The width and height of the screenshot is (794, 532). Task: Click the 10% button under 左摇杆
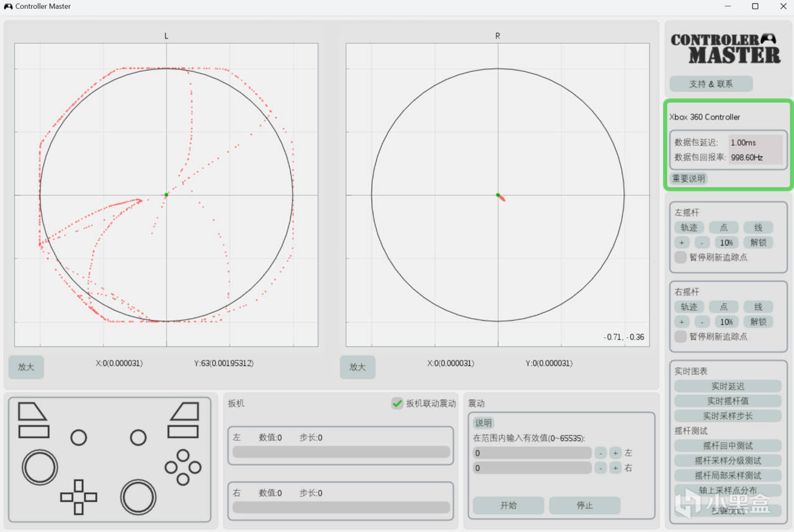[726, 242]
